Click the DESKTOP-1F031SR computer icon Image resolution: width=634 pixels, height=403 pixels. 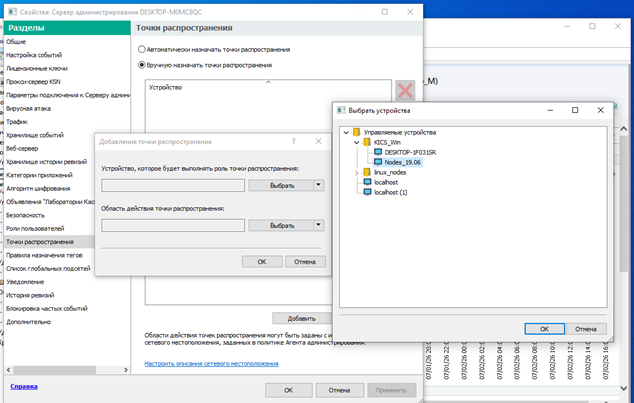tap(378, 152)
